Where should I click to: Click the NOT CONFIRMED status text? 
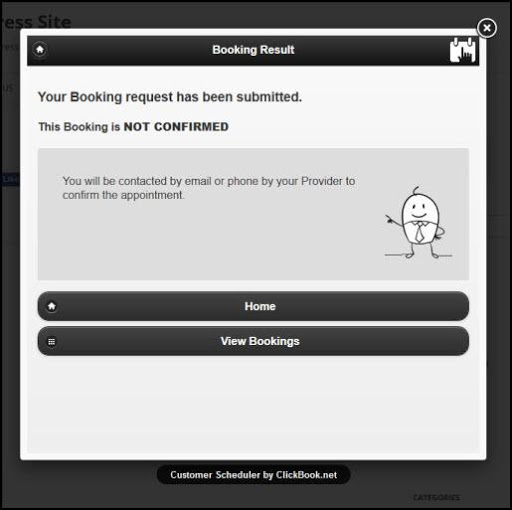pos(176,127)
